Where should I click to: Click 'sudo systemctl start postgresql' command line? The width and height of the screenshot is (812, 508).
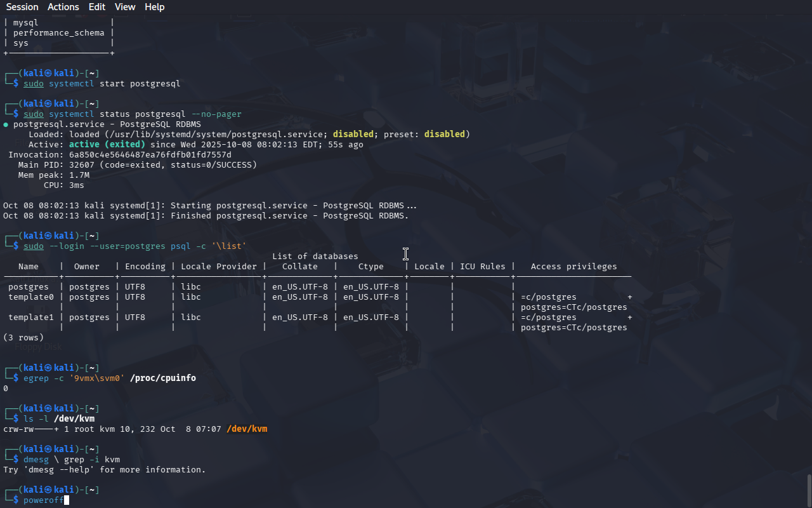(101, 84)
